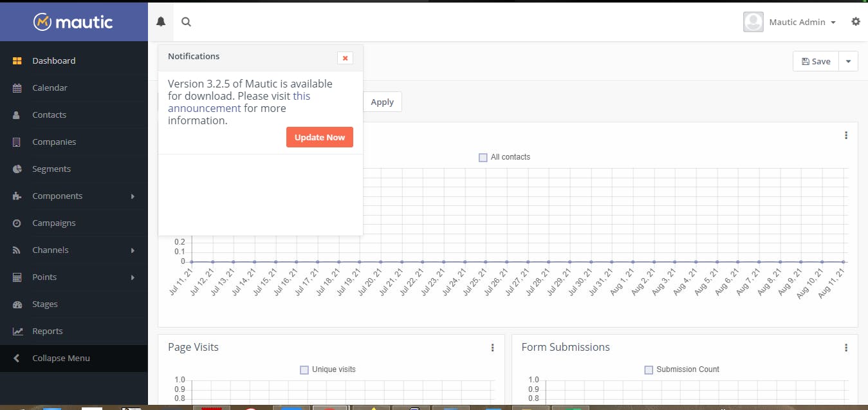Expand the Components submenu

click(x=57, y=196)
